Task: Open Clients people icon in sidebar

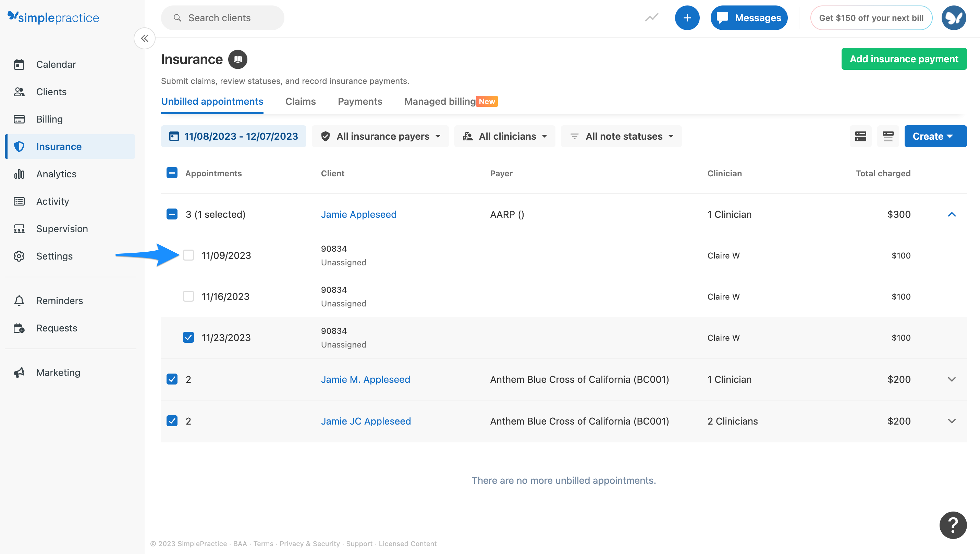Action: (19, 92)
